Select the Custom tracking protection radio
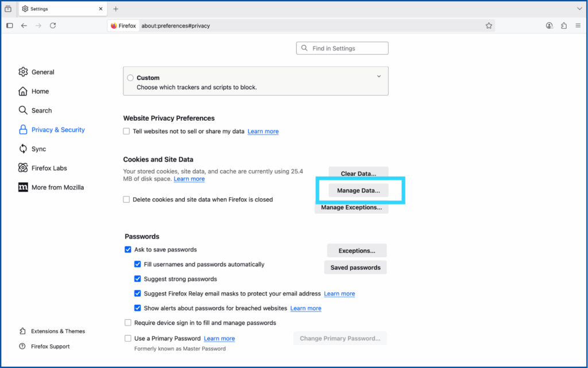 (x=130, y=78)
